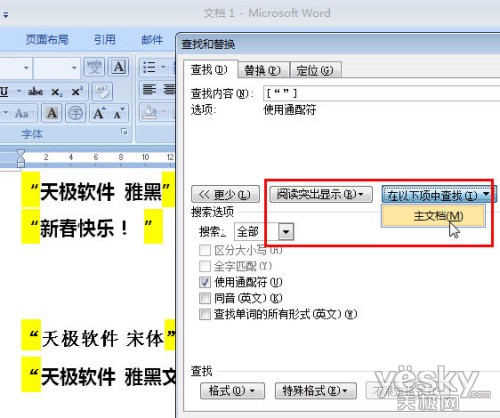Open the phonetic guide (wén) tool
Screen dimensions: 500x418
point(94,68)
